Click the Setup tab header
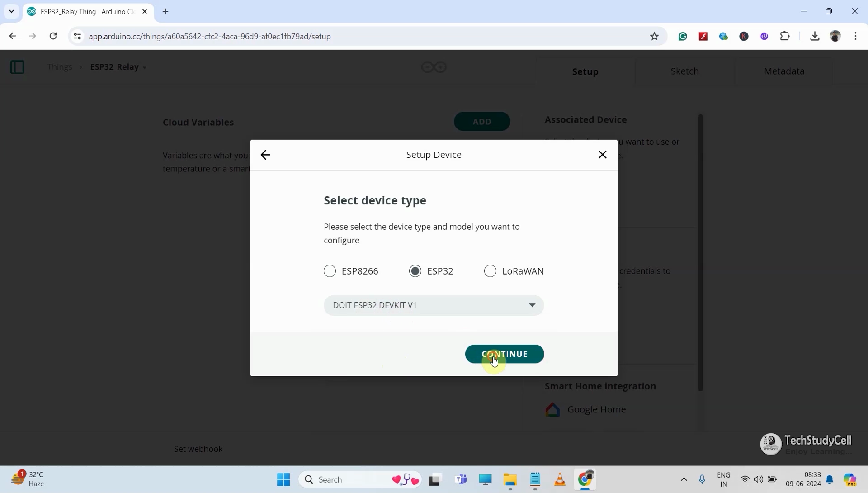Image resolution: width=868 pixels, height=493 pixels. [585, 71]
